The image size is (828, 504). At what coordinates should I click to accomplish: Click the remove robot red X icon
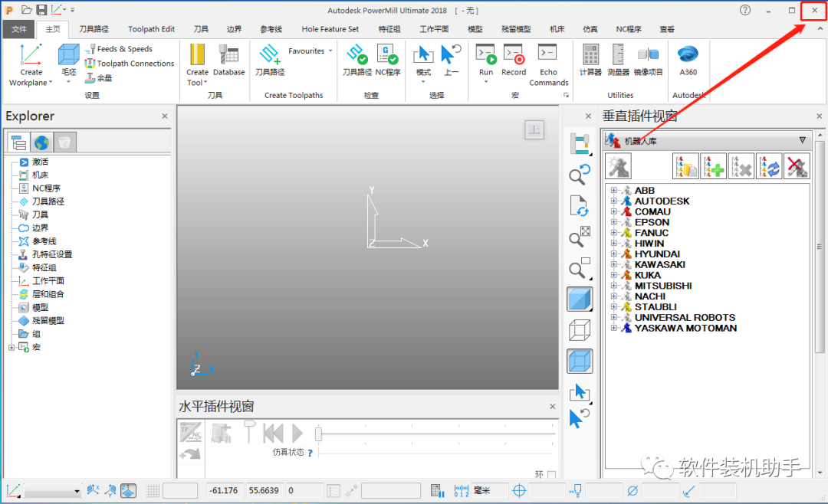click(x=797, y=166)
